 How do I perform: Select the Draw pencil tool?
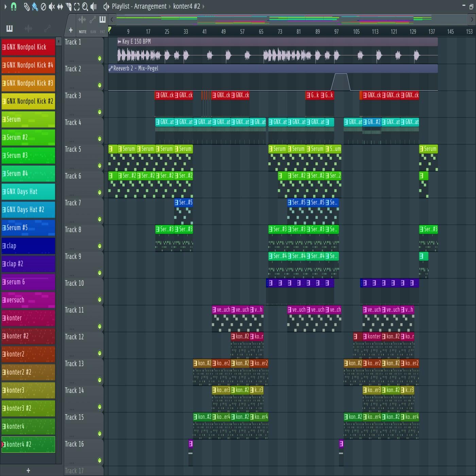27,6
